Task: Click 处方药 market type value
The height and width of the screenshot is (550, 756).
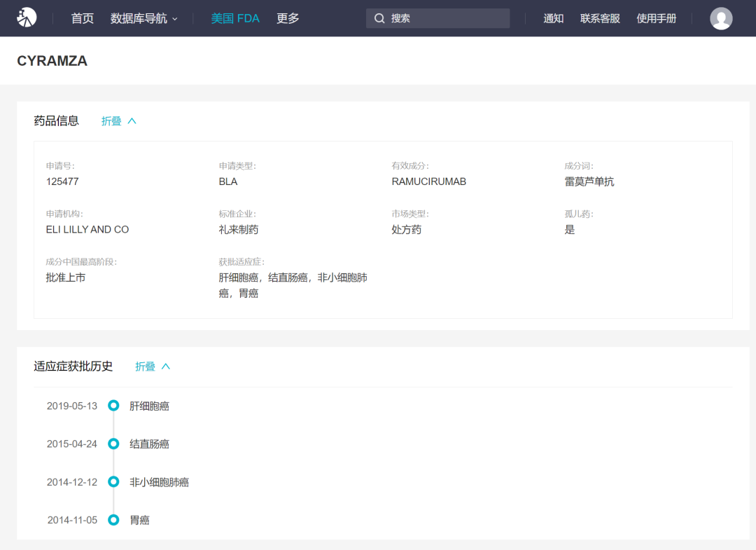Action: tap(407, 230)
